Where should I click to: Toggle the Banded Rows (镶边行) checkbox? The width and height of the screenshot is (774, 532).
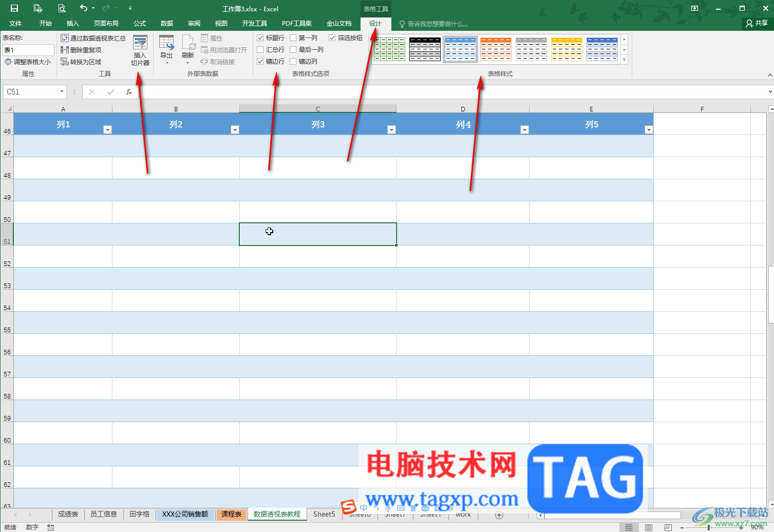[260, 61]
